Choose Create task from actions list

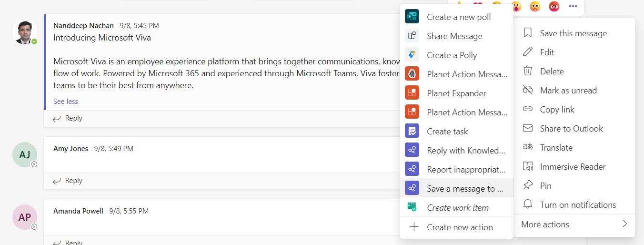click(x=447, y=132)
